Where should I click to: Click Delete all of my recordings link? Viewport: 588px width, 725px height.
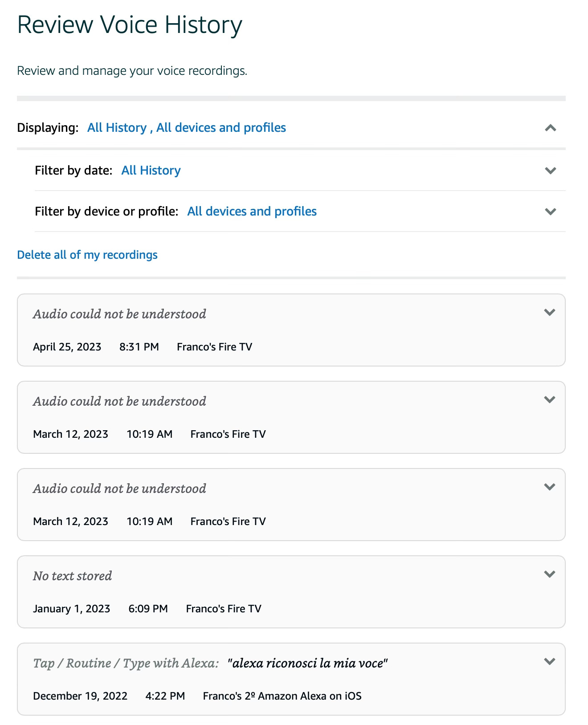87,255
